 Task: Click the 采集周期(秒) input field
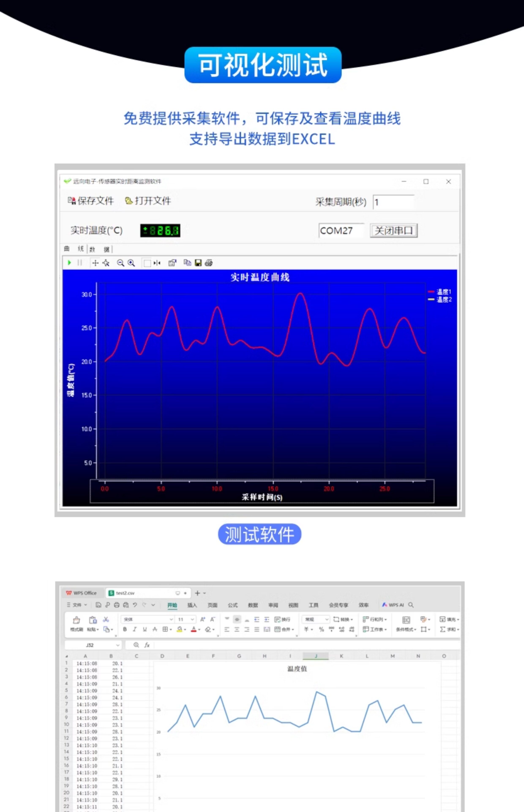[x=394, y=202]
